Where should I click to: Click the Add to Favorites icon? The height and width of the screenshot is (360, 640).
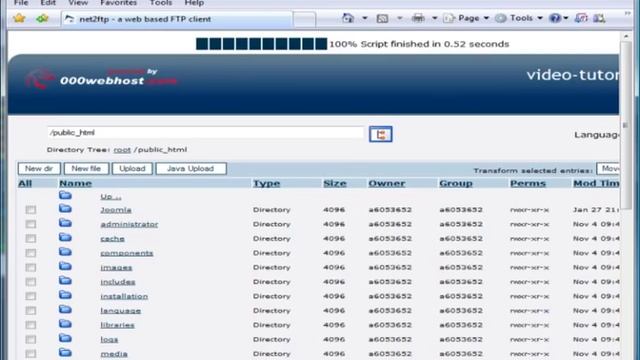42,18
